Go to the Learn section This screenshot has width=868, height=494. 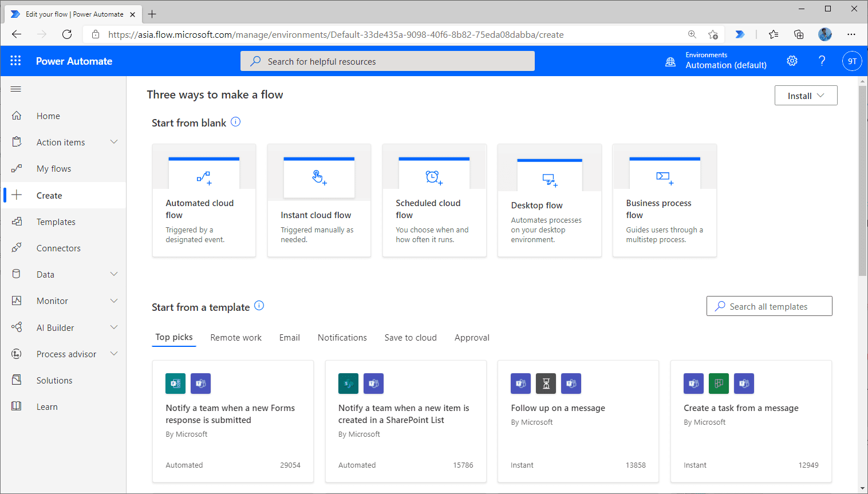tap(47, 406)
